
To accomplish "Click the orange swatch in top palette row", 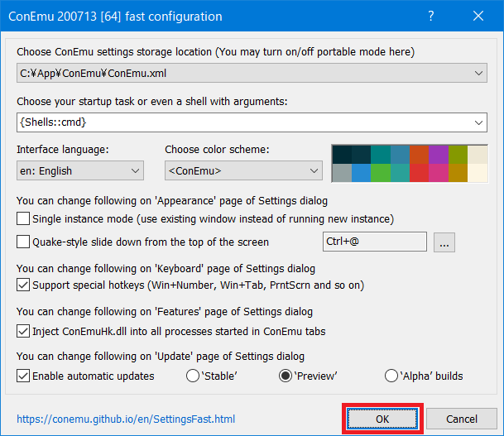I will 419,155.
